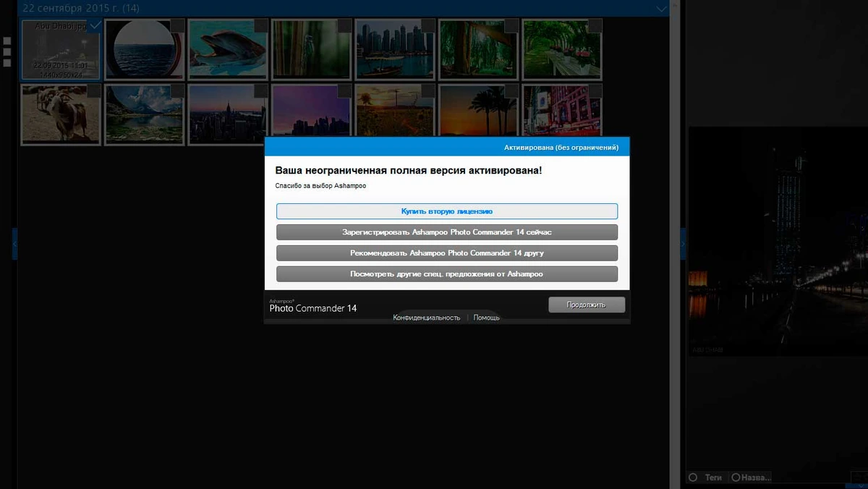Image resolution: width=868 pixels, height=489 pixels.
Task: Click the night street preview image
Action: tap(778, 242)
